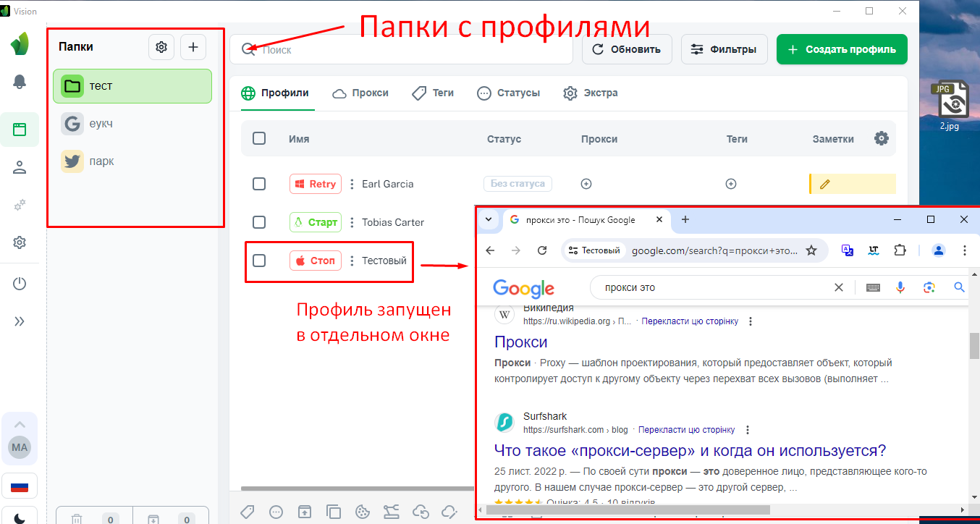Viewport: 980px width, 524px height.
Task: Toggle dark mode with moon icon
Action: (x=20, y=516)
